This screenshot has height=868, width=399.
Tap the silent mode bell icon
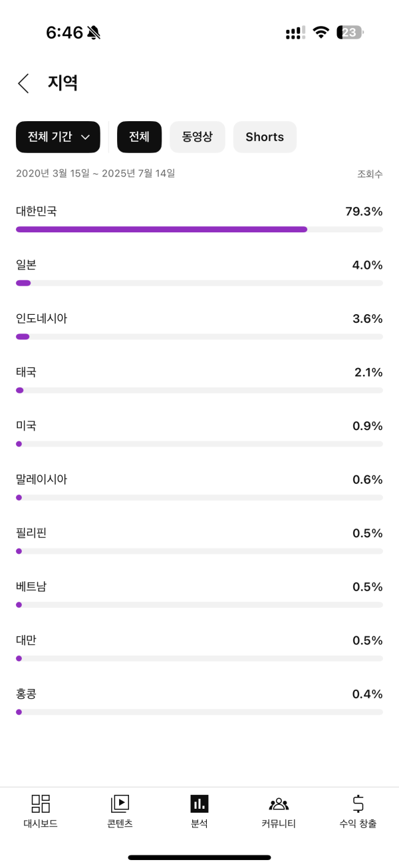click(94, 33)
